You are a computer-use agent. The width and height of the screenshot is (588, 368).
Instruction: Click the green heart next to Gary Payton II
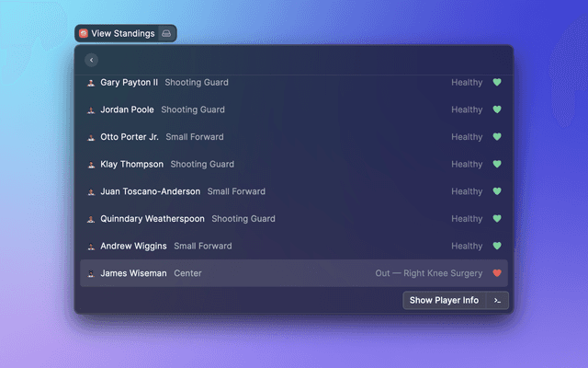click(497, 83)
